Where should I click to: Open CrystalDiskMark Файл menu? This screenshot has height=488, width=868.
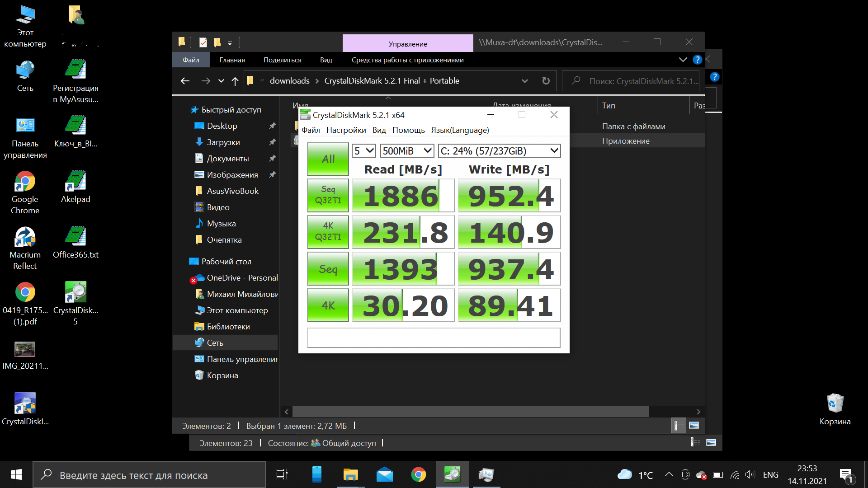point(311,130)
